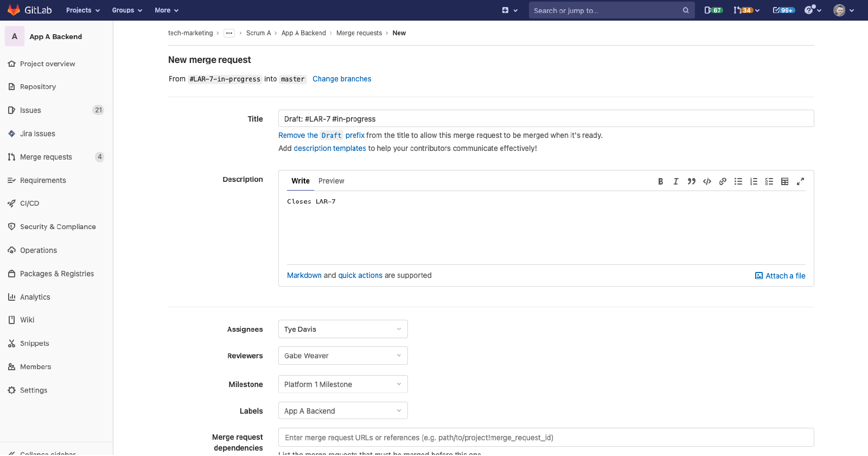Viewport: 868px width, 456px height.
Task: Open the Assignees dropdown showing Tye Davis
Action: 343,329
